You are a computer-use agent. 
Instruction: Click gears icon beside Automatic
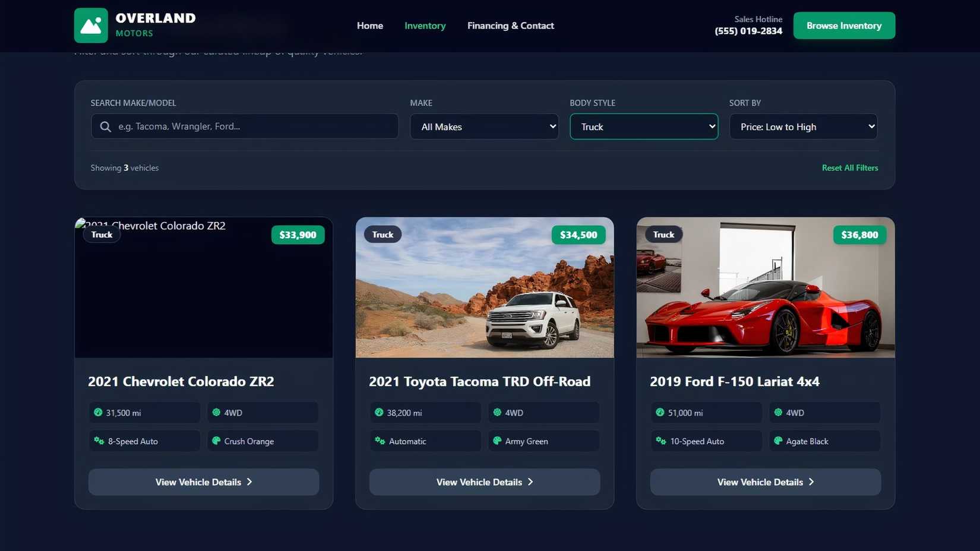point(380,441)
